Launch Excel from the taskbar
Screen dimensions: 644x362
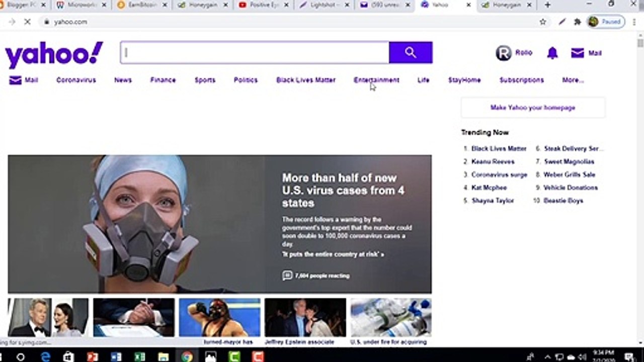click(x=139, y=357)
